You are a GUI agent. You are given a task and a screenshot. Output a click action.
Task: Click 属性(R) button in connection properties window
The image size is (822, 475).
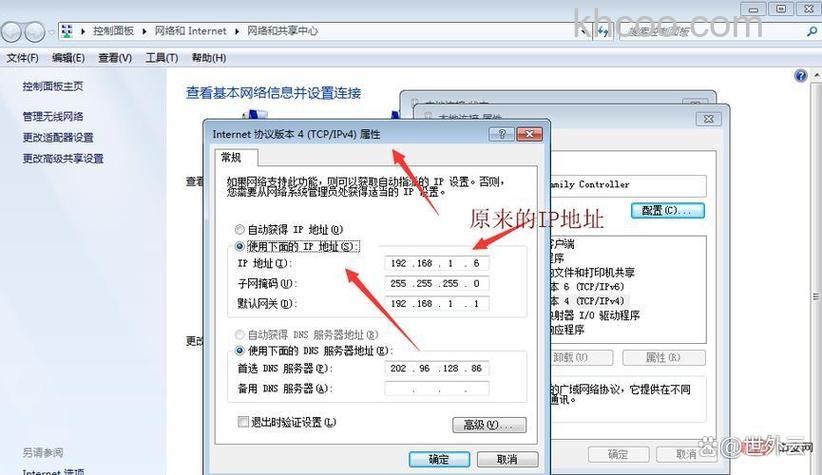(664, 358)
